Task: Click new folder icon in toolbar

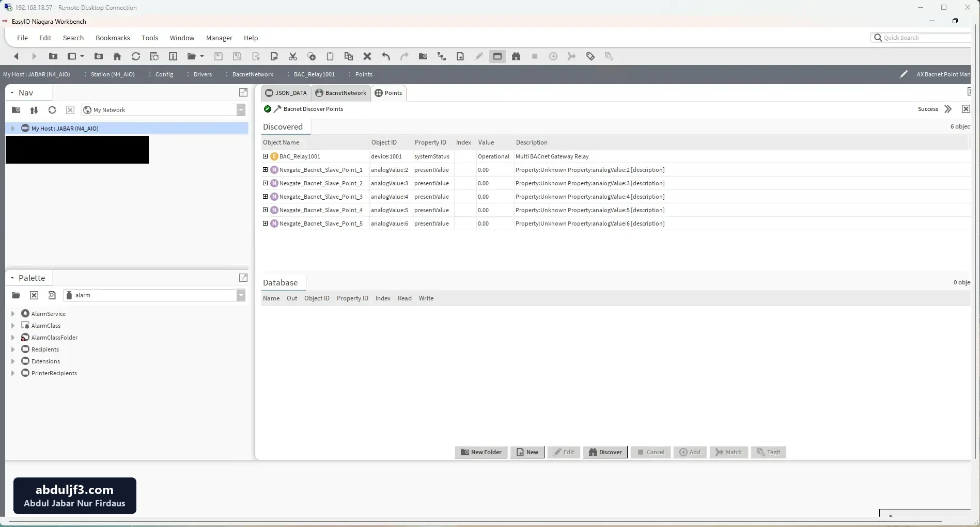Action: click(x=423, y=56)
